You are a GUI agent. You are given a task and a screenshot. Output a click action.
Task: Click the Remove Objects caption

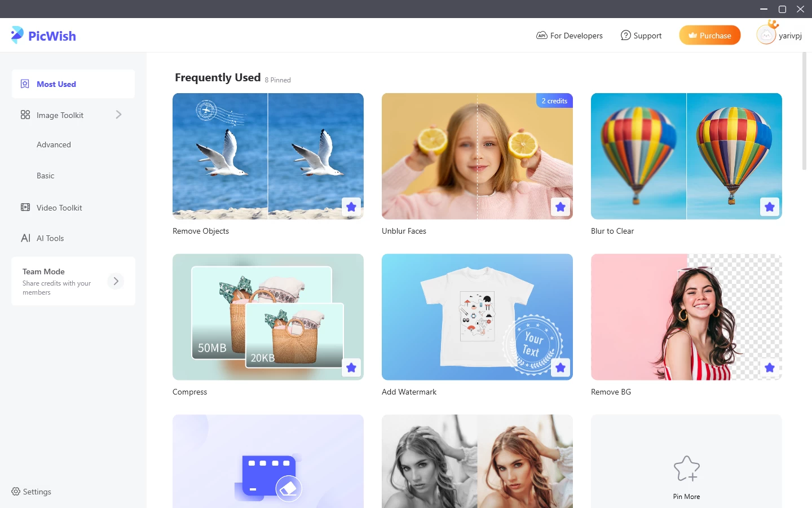click(x=201, y=231)
